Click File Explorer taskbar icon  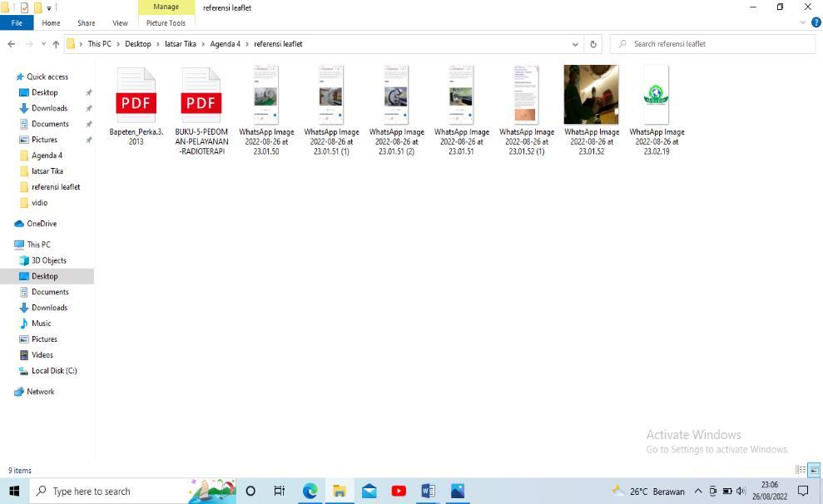(x=339, y=491)
